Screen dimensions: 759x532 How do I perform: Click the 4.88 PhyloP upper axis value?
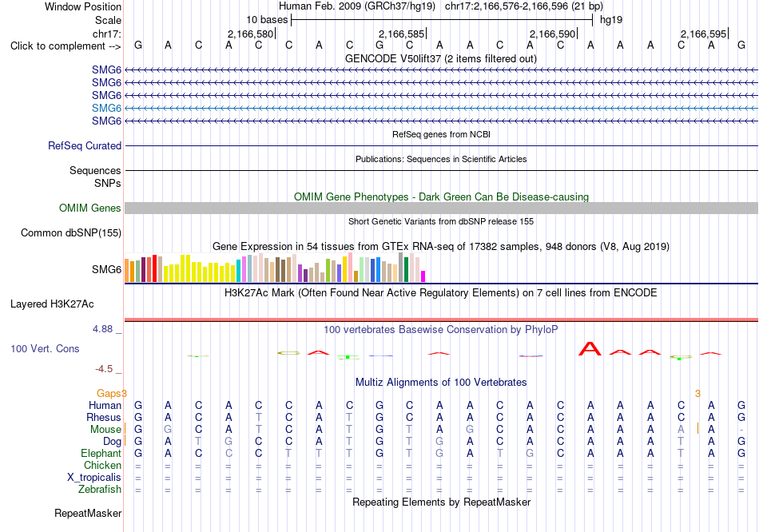102,329
